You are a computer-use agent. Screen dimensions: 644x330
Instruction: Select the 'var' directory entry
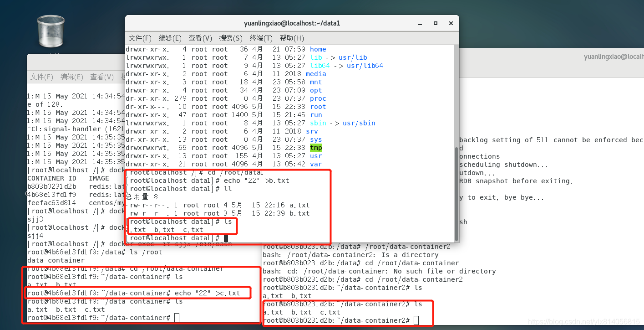(316, 164)
